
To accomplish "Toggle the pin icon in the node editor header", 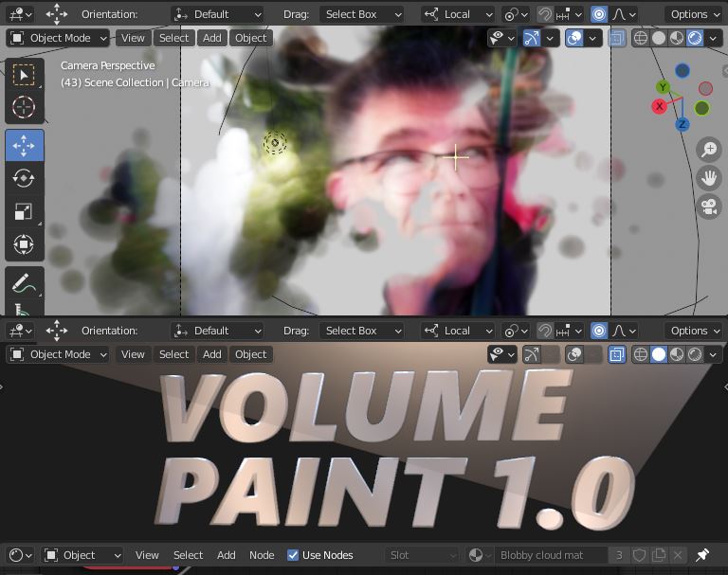I will click(x=702, y=555).
